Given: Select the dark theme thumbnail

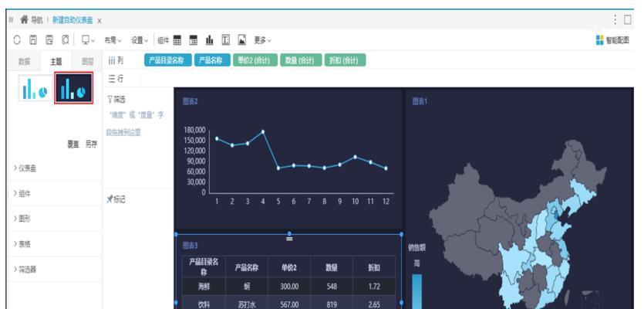Looking at the screenshot, I should pos(73,87).
